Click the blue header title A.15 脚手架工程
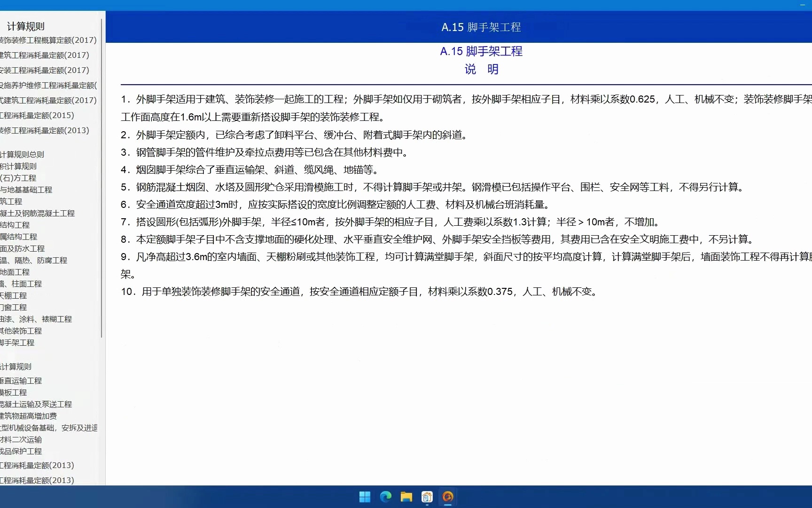 (481, 27)
